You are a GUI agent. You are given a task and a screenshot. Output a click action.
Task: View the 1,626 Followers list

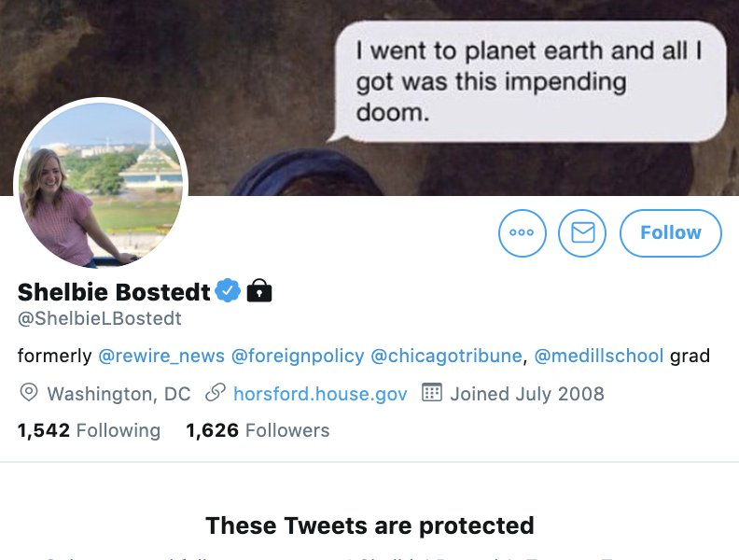[258, 430]
